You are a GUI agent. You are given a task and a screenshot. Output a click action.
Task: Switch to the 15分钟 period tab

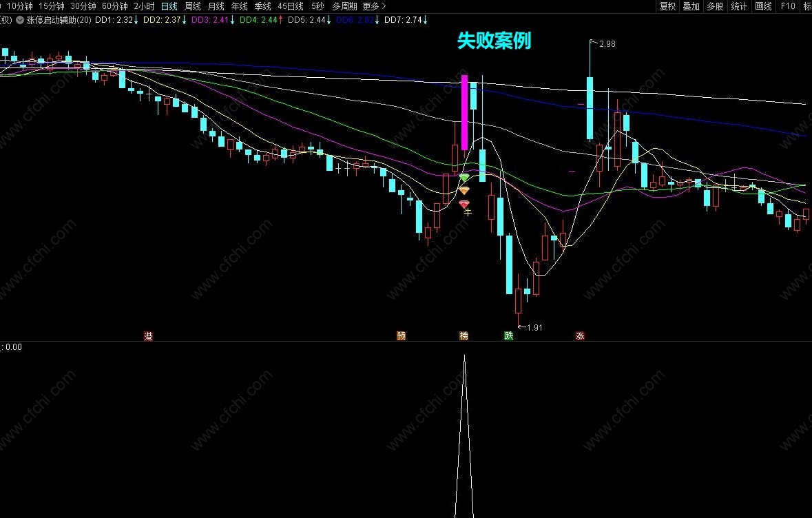pyautogui.click(x=52, y=6)
